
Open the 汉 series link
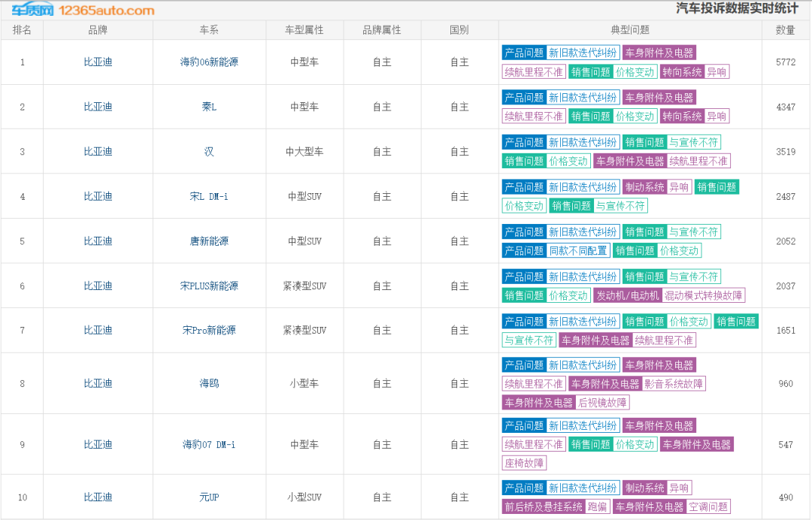click(209, 152)
